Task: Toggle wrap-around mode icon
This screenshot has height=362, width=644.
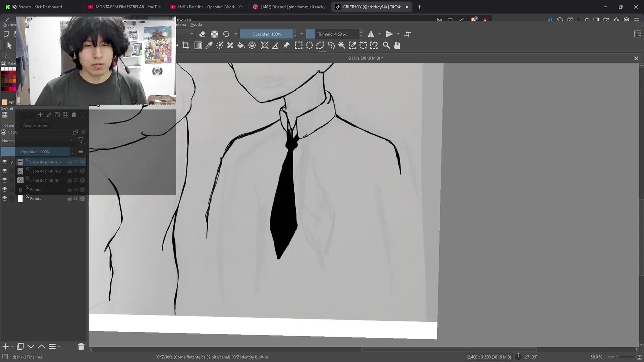Action: (407, 34)
